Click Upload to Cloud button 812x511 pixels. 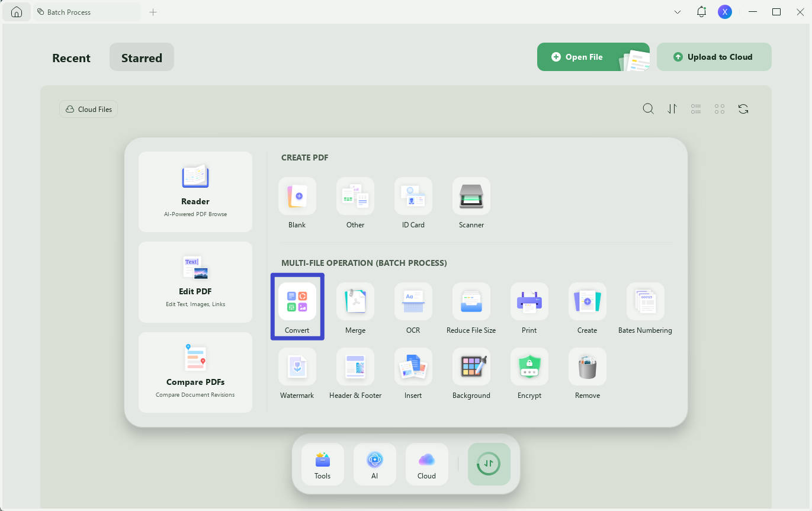click(x=714, y=57)
